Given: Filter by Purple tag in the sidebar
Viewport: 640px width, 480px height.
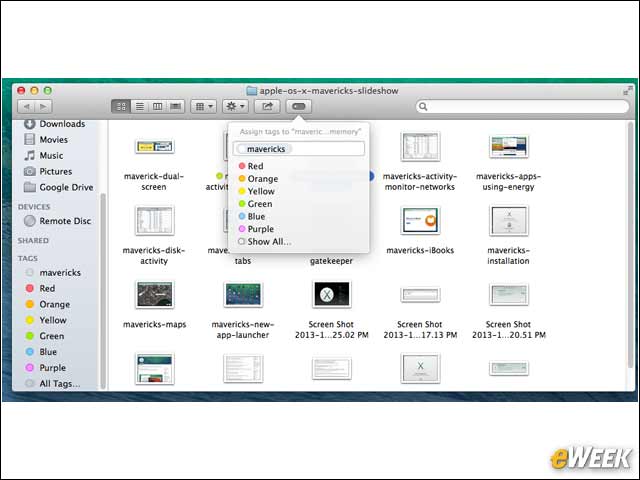Looking at the screenshot, I should (45, 368).
